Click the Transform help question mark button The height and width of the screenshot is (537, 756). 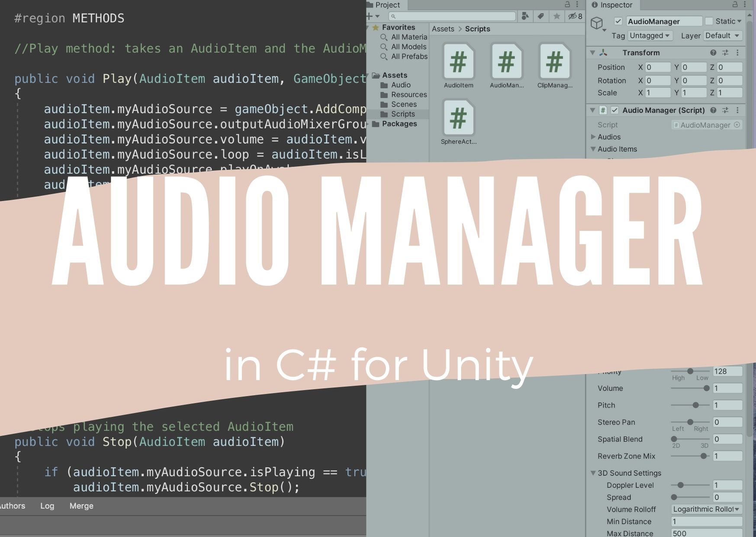pos(712,52)
